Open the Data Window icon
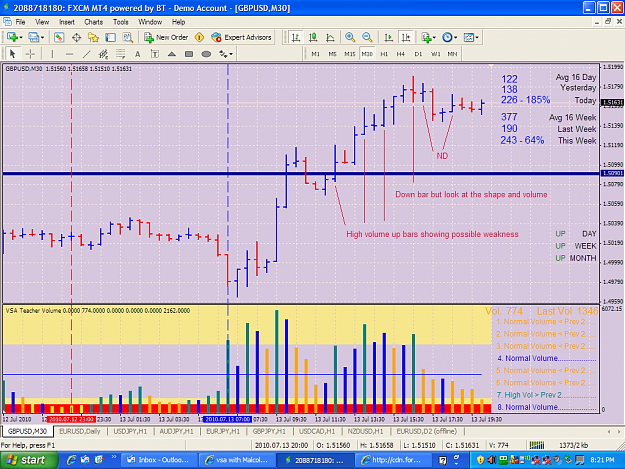The width and height of the screenshot is (625, 469). tap(76, 37)
